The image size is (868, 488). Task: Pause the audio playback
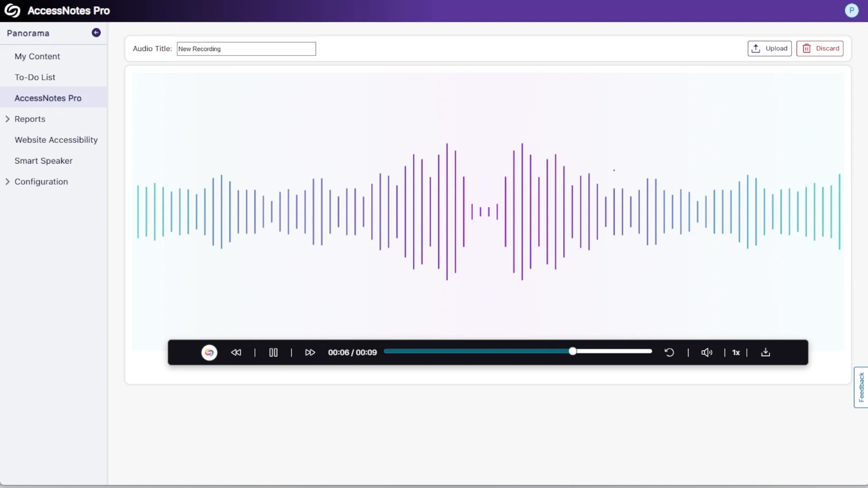click(x=273, y=352)
